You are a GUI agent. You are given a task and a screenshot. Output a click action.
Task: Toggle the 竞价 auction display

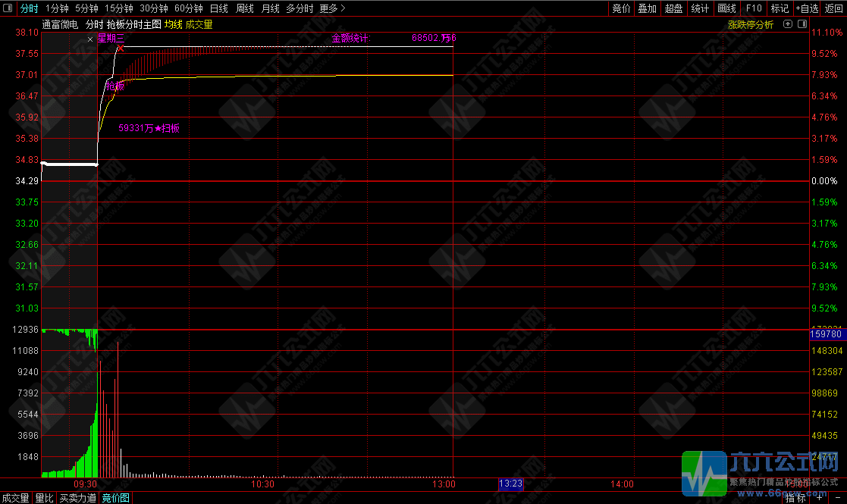click(621, 8)
